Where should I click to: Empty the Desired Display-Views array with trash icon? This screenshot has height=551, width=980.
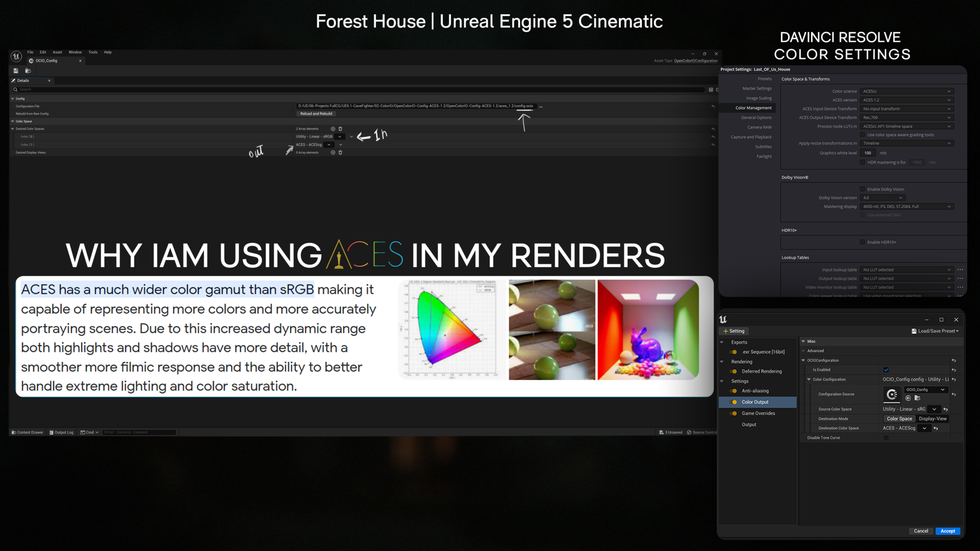click(x=341, y=152)
